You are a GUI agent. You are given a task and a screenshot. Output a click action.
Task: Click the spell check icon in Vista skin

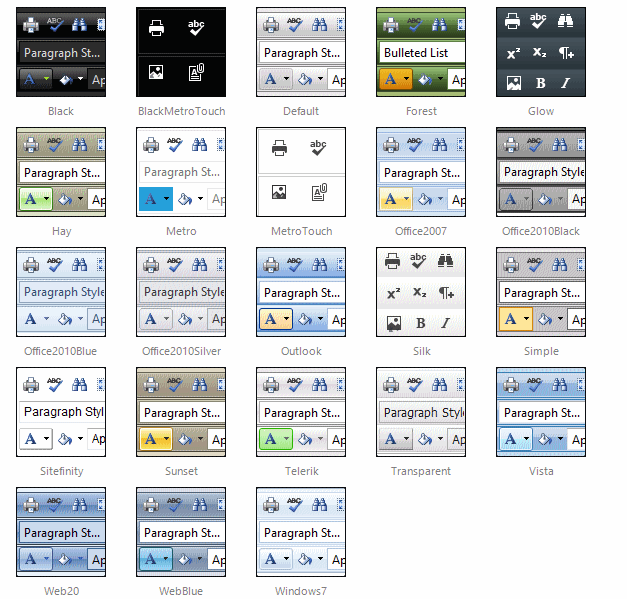coord(535,384)
